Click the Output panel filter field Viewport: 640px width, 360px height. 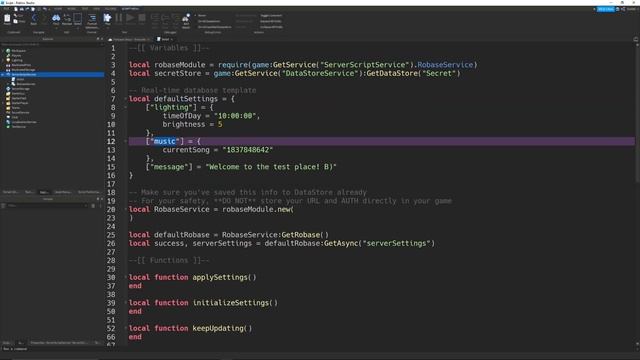[47, 206]
